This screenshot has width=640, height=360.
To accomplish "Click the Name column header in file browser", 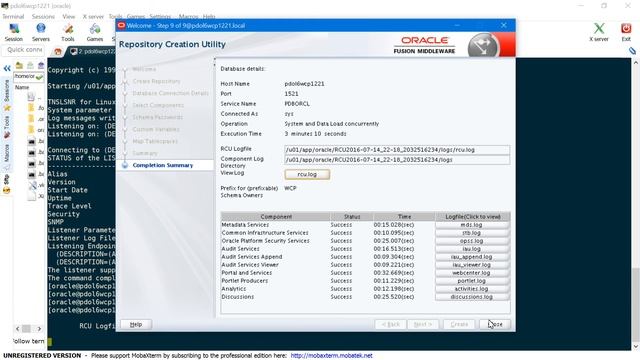I will tap(22, 87).
